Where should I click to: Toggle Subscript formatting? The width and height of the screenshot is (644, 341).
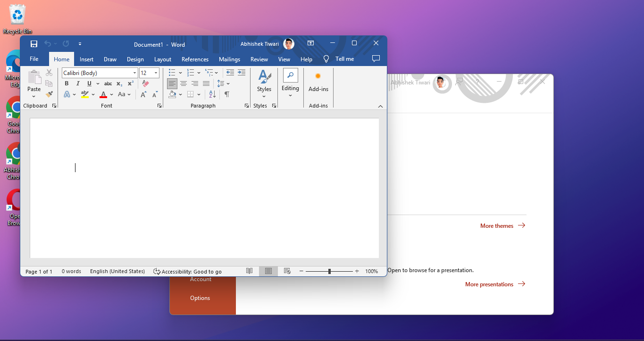pos(119,83)
